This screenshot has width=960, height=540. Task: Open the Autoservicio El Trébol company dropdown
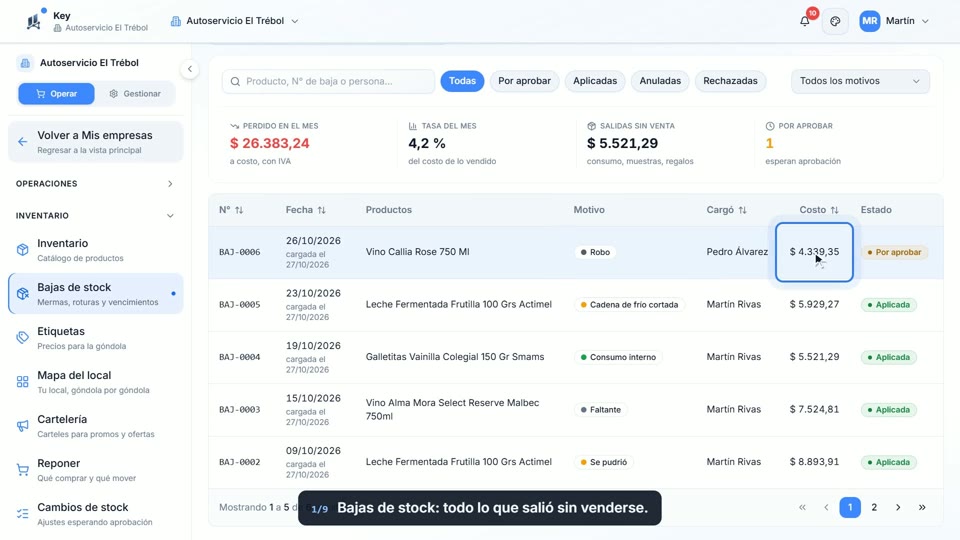tap(234, 21)
